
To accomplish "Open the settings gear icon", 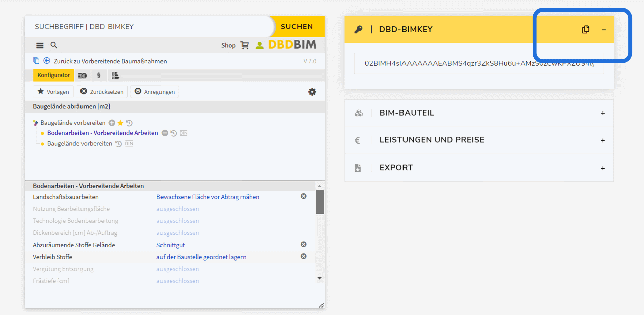I will click(312, 92).
